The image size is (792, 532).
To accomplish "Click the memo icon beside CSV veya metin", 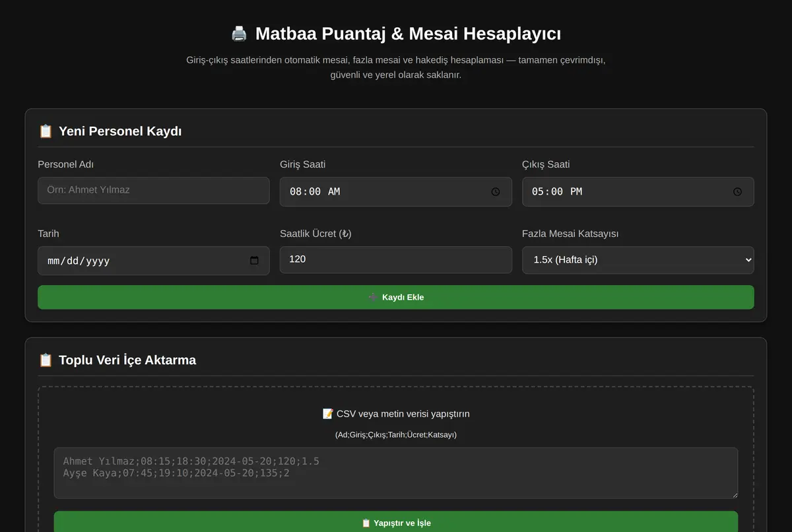I will [328, 414].
